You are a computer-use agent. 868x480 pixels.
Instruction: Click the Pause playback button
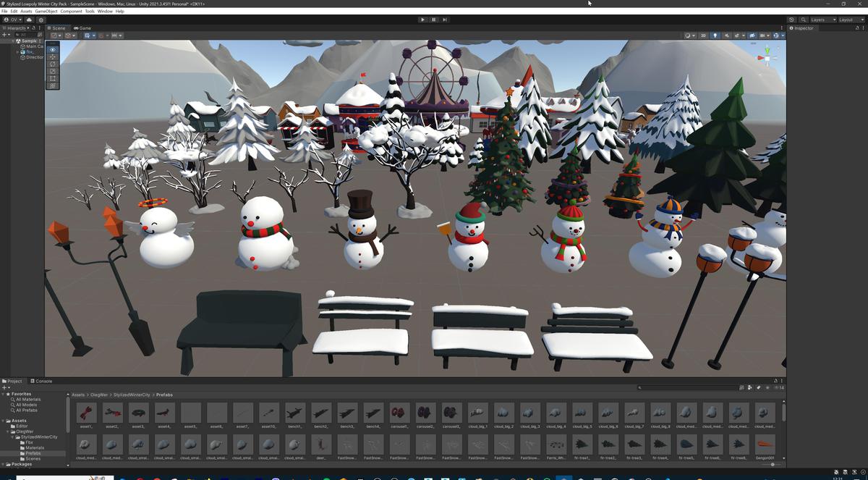433,20
